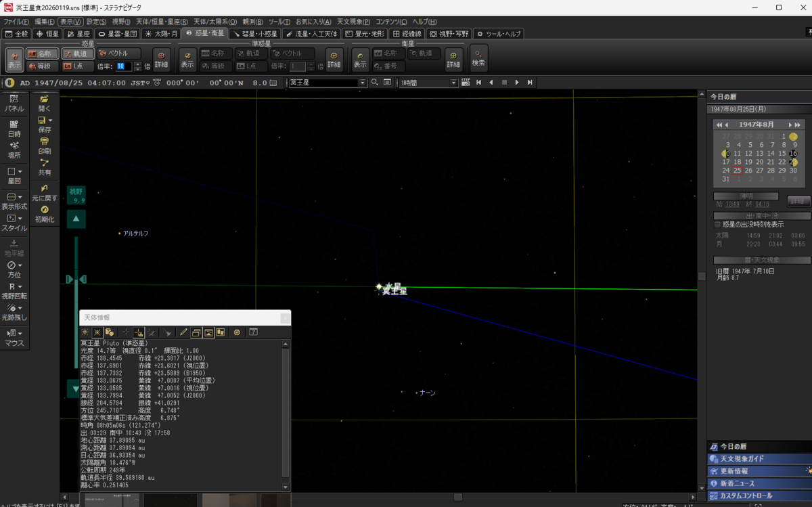Open 天文現象ガイド in side panel
The image size is (812, 507).
759,459
